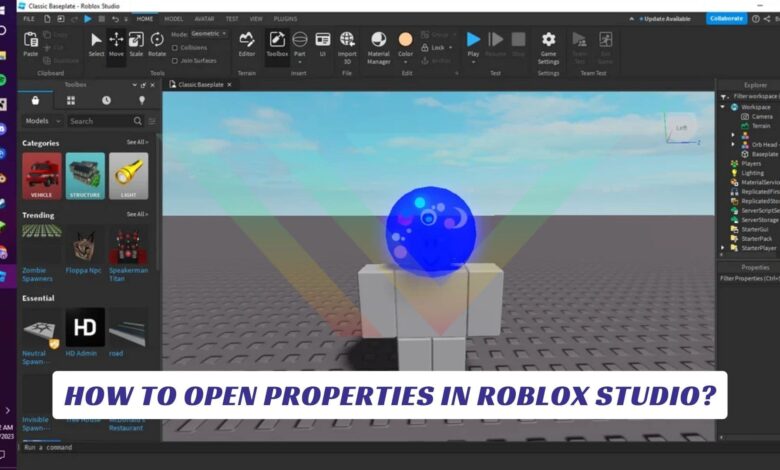Screen dimensions: 780x470
Task: Select the Move tool
Action: coord(116,44)
